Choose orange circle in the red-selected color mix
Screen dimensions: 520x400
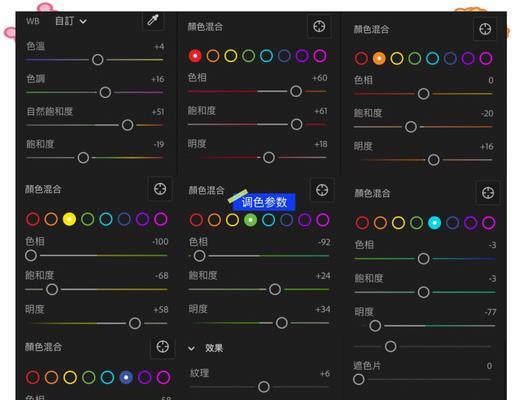point(213,56)
